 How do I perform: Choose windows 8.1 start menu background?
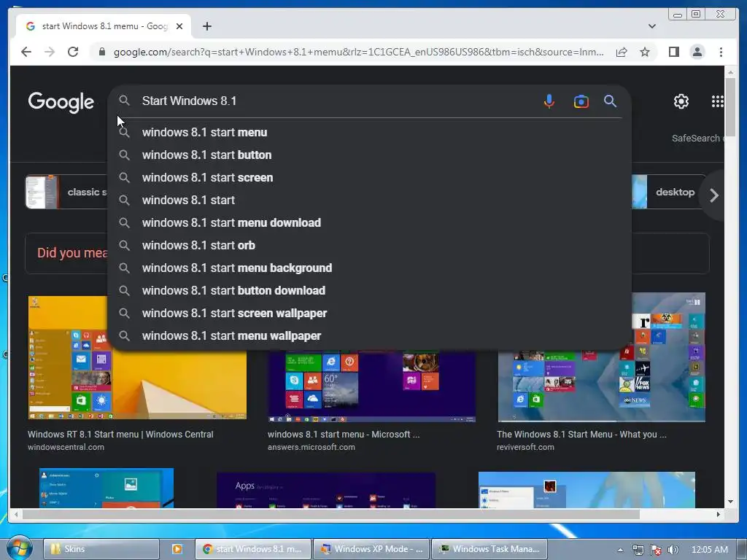370,268
